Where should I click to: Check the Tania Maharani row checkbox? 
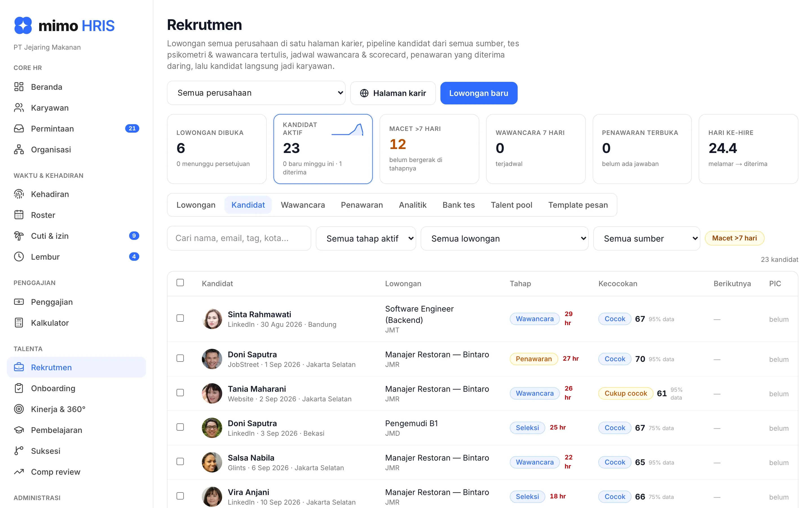click(180, 392)
